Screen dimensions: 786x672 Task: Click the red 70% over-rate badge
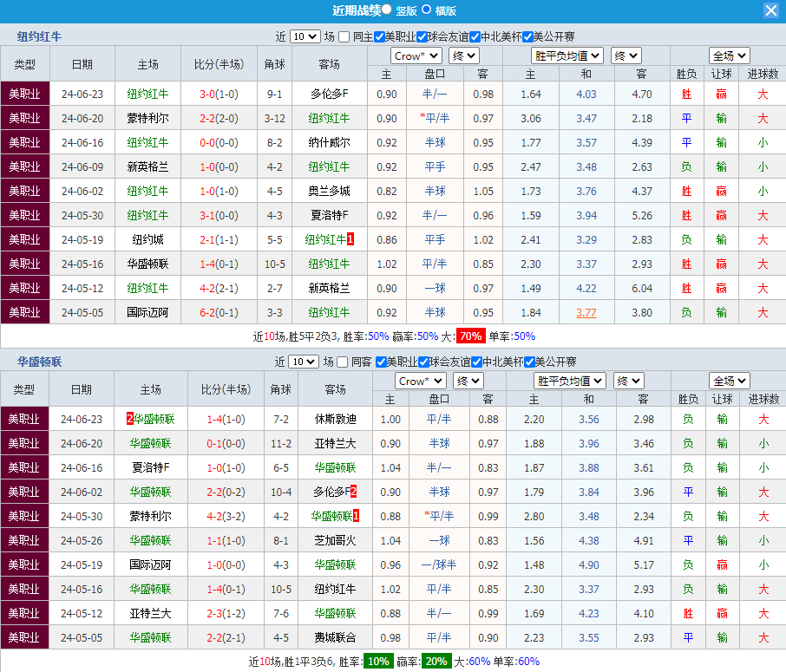[x=470, y=336]
